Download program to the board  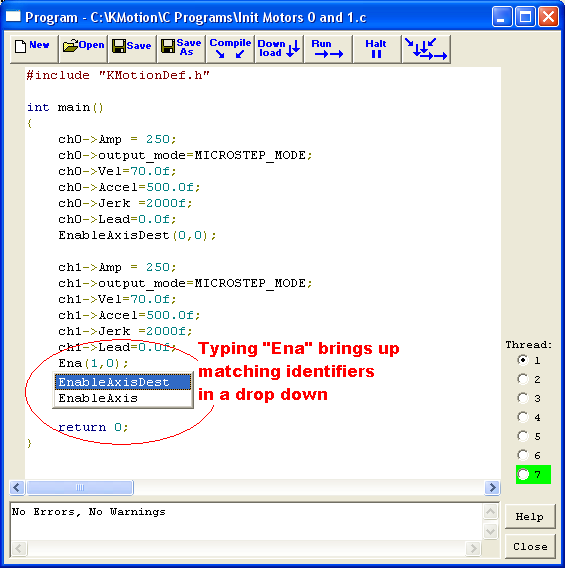[279, 49]
